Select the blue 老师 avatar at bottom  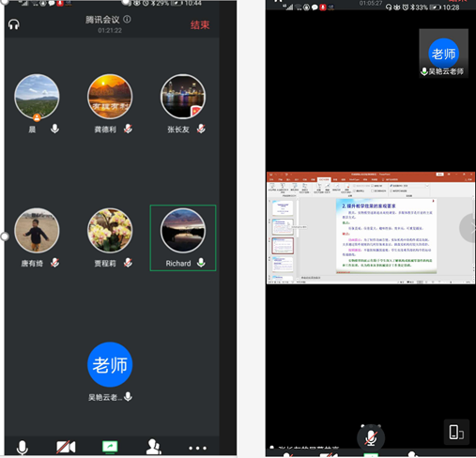(x=110, y=365)
